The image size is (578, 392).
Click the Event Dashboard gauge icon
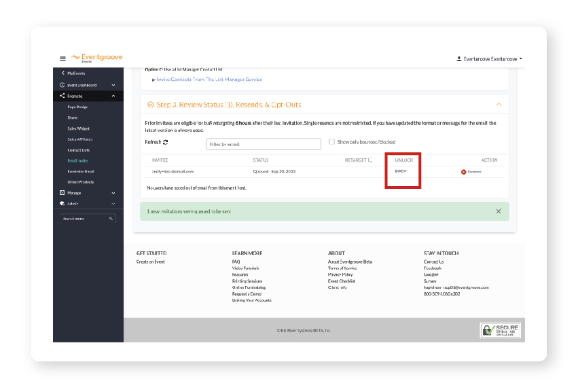(62, 85)
